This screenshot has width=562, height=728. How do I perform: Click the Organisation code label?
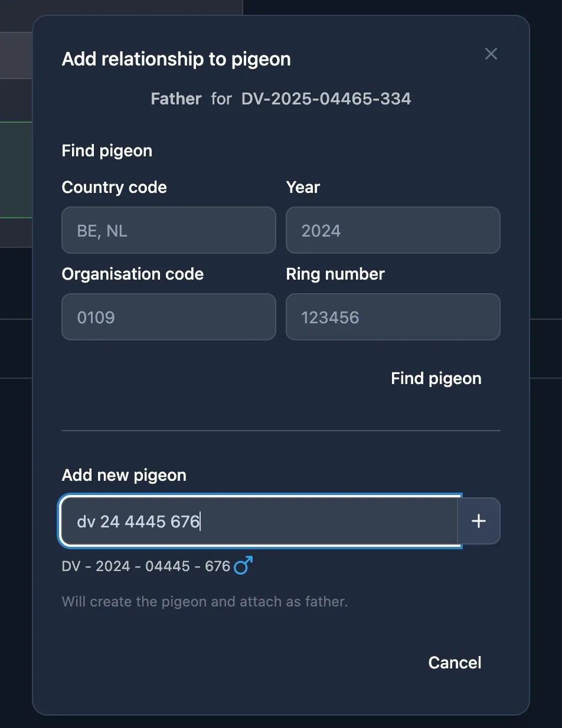point(133,274)
